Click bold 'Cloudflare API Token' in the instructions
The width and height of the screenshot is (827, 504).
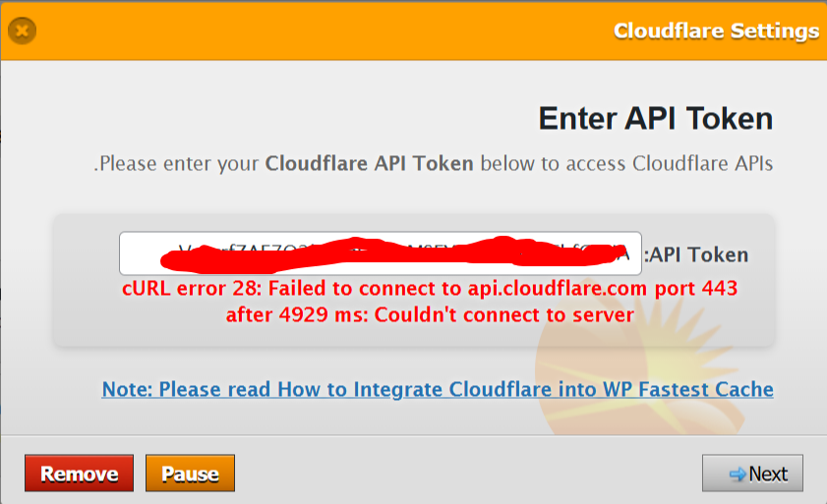pyautogui.click(x=370, y=163)
